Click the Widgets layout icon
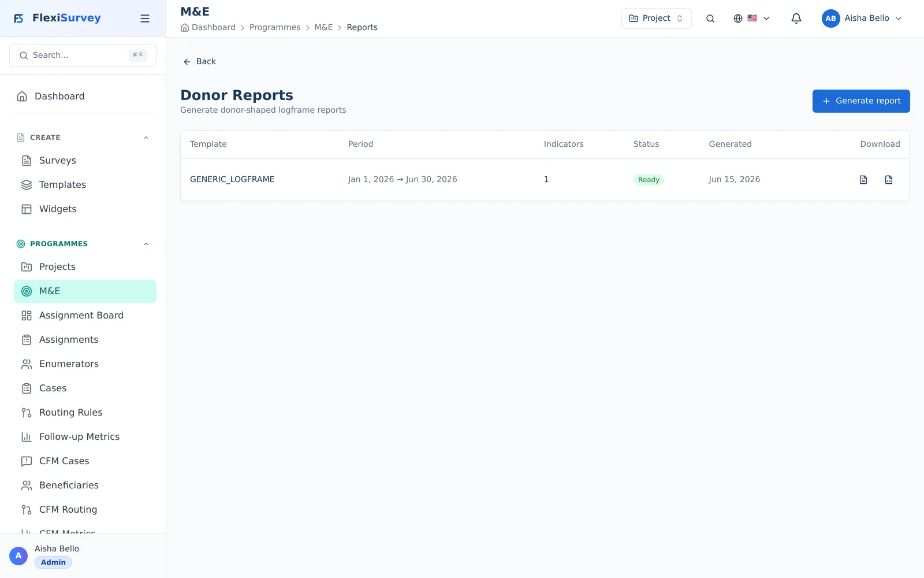 coord(27,209)
